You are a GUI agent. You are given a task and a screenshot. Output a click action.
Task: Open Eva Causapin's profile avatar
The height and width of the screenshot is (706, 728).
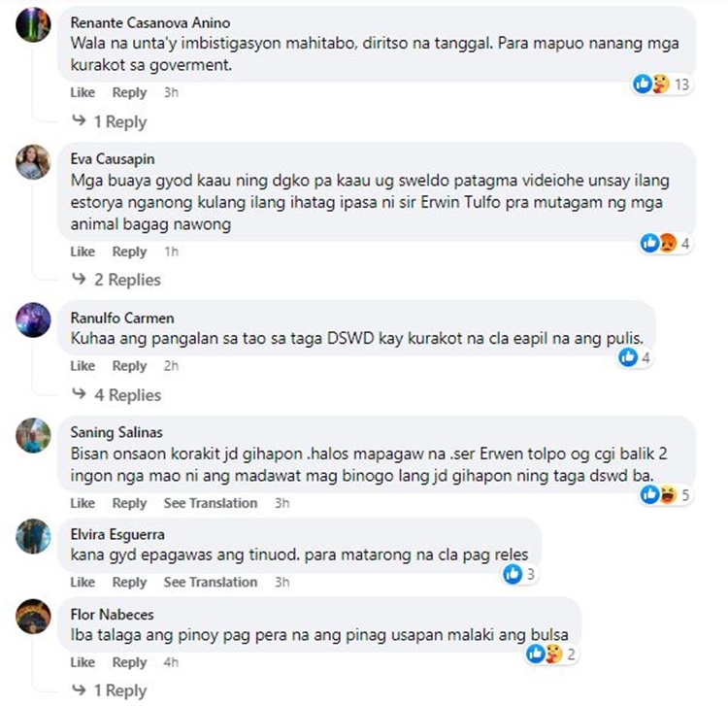33,162
